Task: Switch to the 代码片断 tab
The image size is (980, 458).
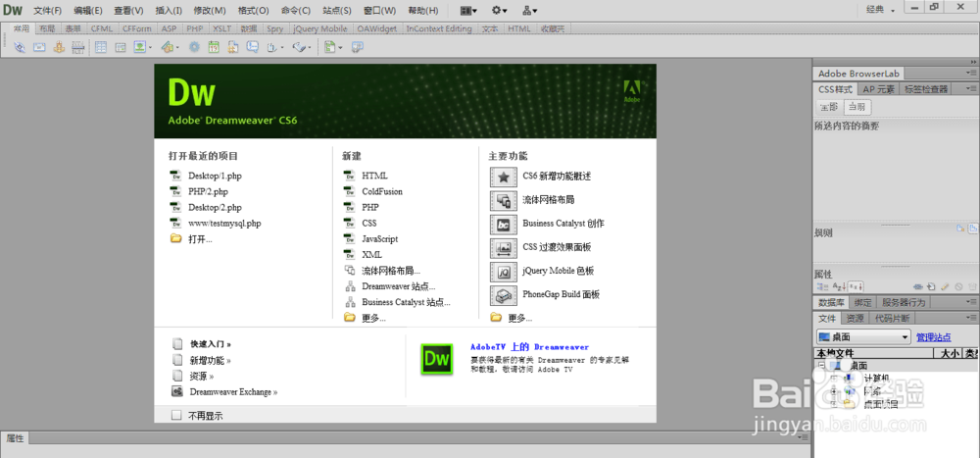Action: pos(892,319)
